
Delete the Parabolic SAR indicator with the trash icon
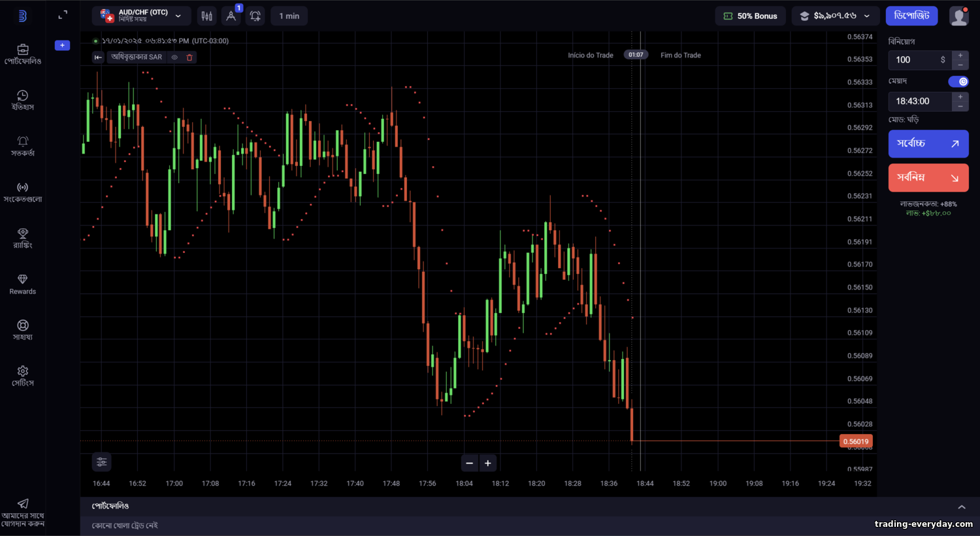coord(189,58)
